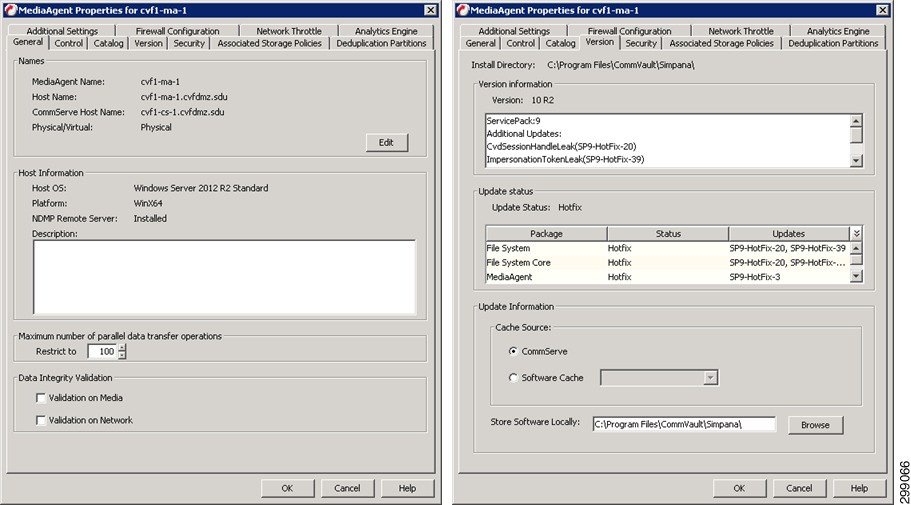Open Additional Settings tab in left window
Viewport: 911px width, 505px height.
[x=62, y=31]
